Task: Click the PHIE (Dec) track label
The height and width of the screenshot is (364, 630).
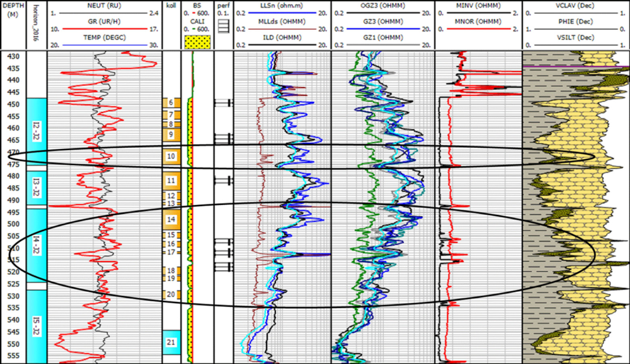Action: tap(575, 21)
